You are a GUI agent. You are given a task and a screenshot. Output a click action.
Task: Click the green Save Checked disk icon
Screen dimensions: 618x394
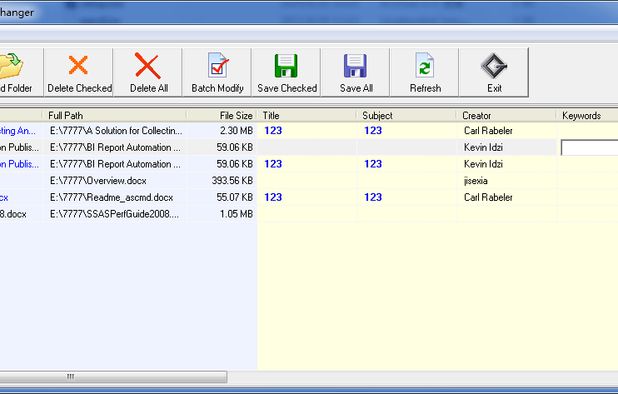tap(286, 65)
